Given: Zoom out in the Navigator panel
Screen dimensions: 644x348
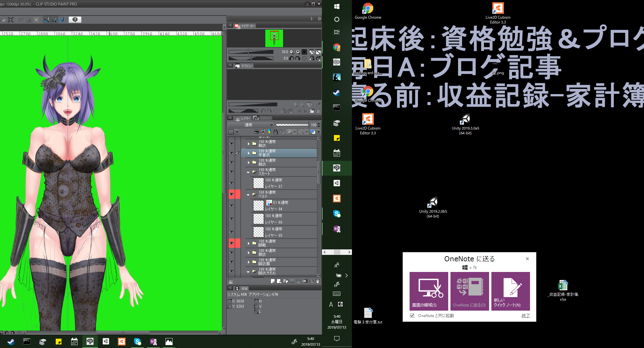Looking at the screenshot, I should (291, 52).
